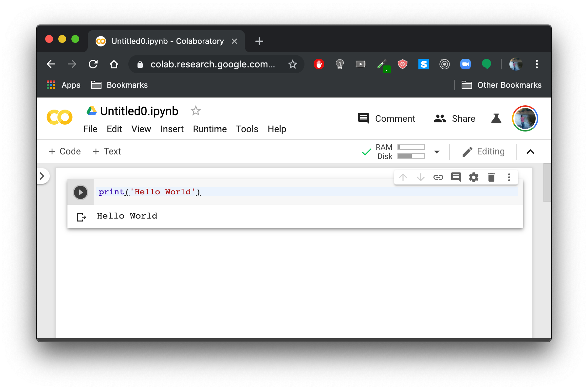Viewport: 588px width, 390px height.
Task: Open the Bookmarks folder
Action: [x=119, y=85]
